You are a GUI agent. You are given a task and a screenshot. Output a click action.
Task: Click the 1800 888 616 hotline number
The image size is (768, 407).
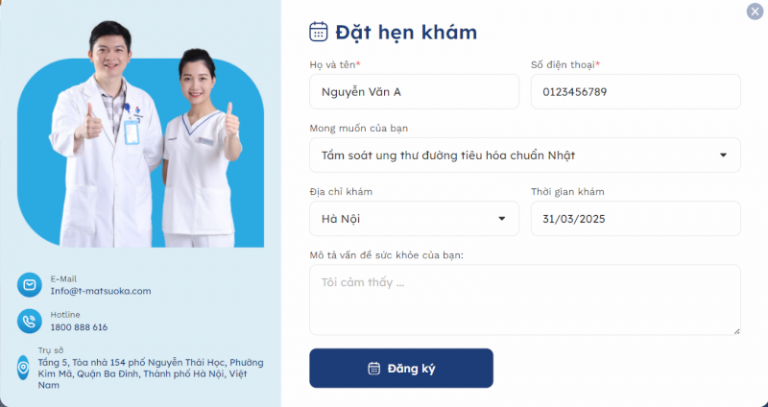[x=79, y=327]
